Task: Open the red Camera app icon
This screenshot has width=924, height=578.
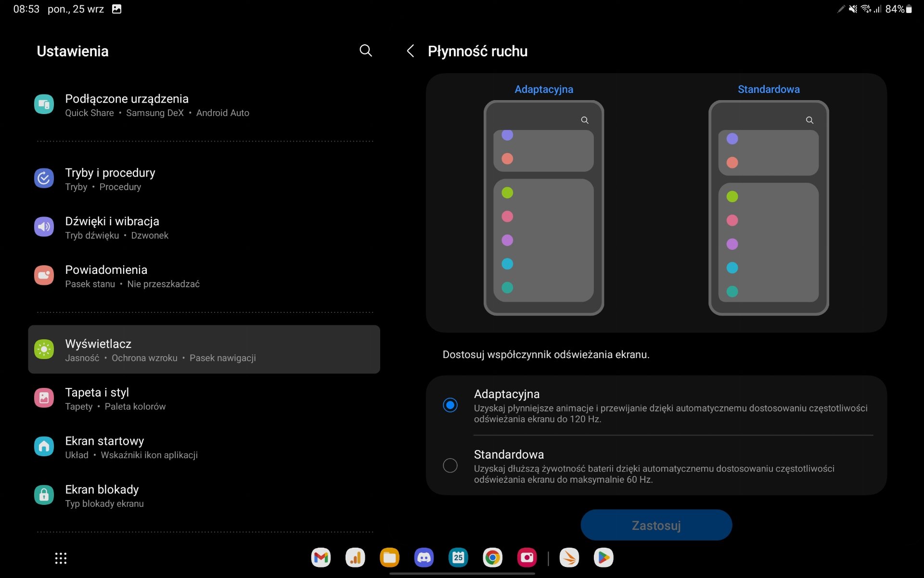Action: tap(527, 558)
